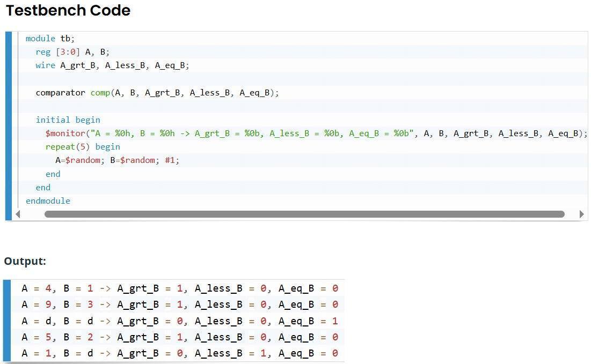Image resolution: width=591 pixels, height=364 pixels.
Task: Click the "Output:" heading
Action: click(25, 261)
